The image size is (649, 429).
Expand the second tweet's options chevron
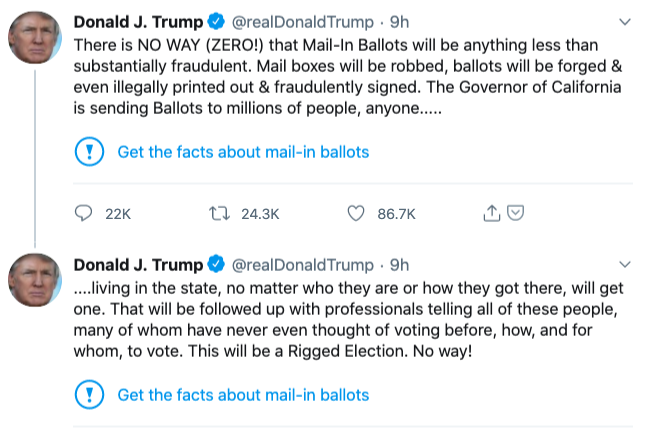point(625,264)
